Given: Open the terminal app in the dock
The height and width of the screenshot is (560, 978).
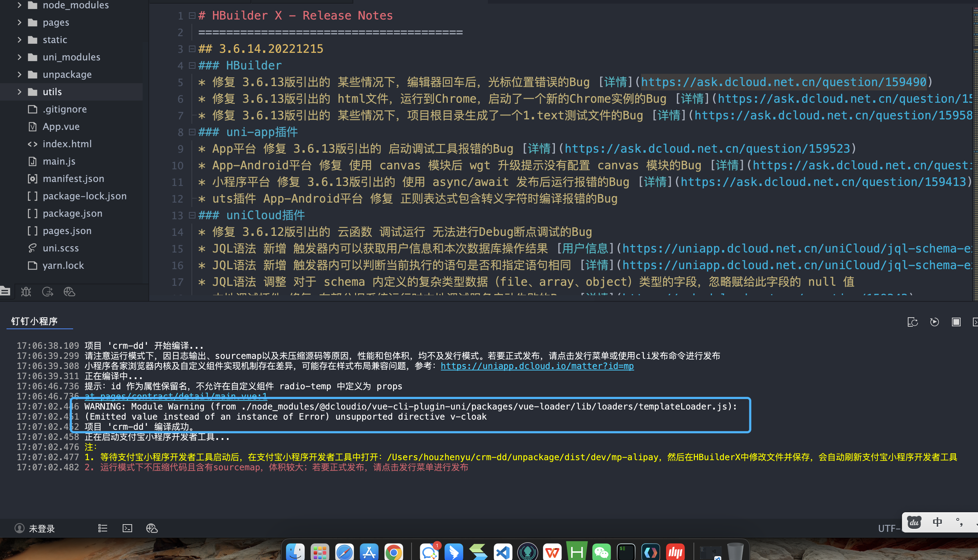Looking at the screenshot, I should pyautogui.click(x=626, y=552).
